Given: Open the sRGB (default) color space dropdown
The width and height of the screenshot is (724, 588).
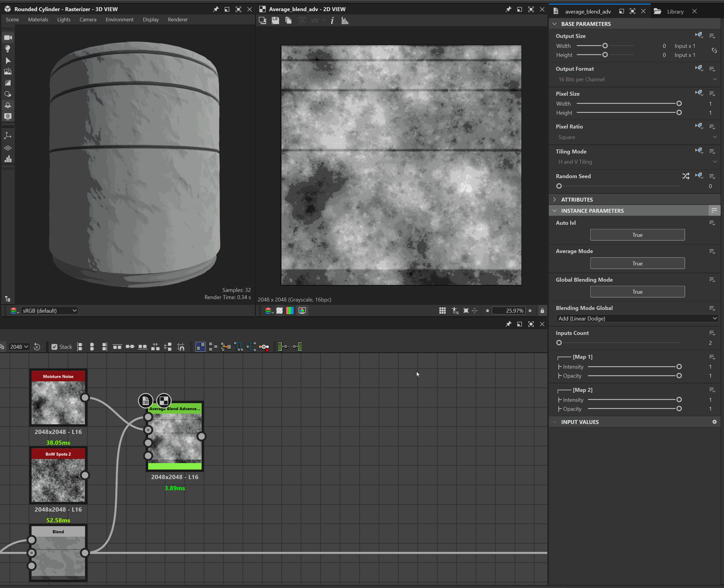Looking at the screenshot, I should pyautogui.click(x=49, y=311).
